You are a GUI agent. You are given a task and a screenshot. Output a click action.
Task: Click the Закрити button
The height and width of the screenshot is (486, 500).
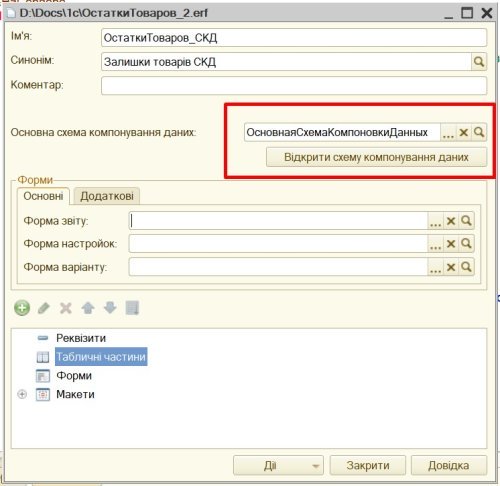click(368, 465)
